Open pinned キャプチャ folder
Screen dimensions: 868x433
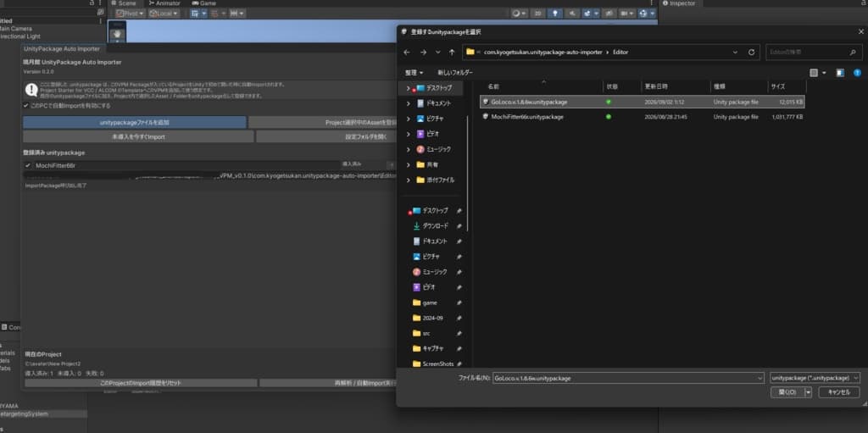click(433, 349)
